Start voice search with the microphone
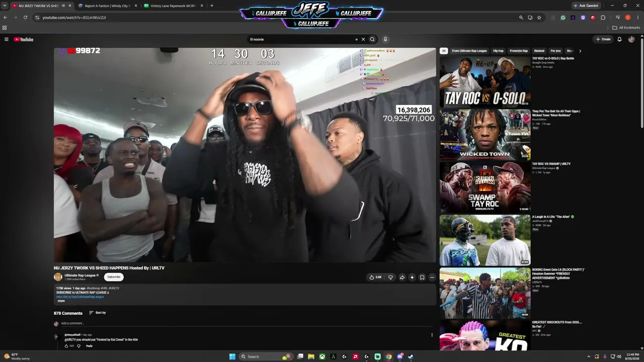Screen dimensions: 644x362 385,39
